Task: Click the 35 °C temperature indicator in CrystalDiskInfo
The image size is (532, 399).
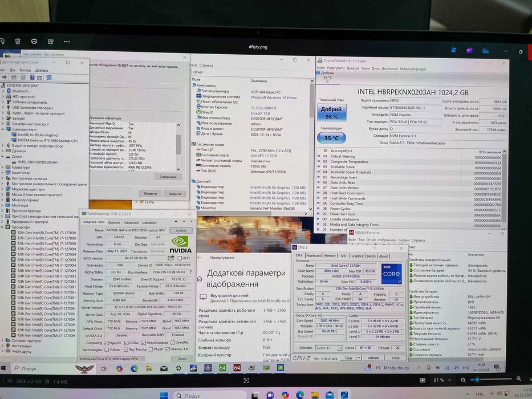Action: (x=331, y=138)
